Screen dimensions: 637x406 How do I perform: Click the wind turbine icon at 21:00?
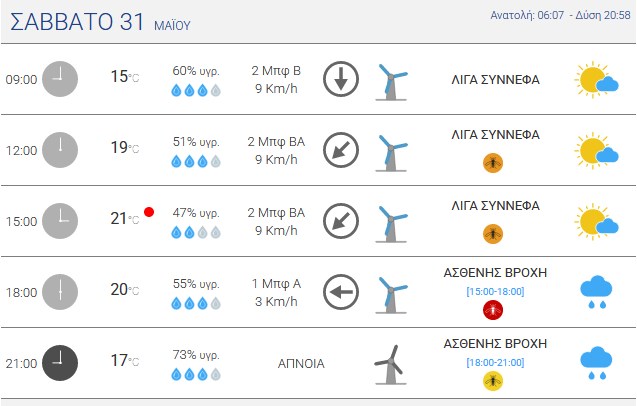tap(390, 365)
